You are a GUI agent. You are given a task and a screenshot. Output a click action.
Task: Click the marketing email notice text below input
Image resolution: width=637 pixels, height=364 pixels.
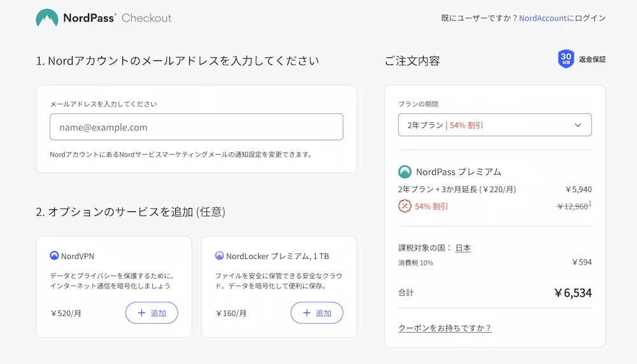pos(181,155)
